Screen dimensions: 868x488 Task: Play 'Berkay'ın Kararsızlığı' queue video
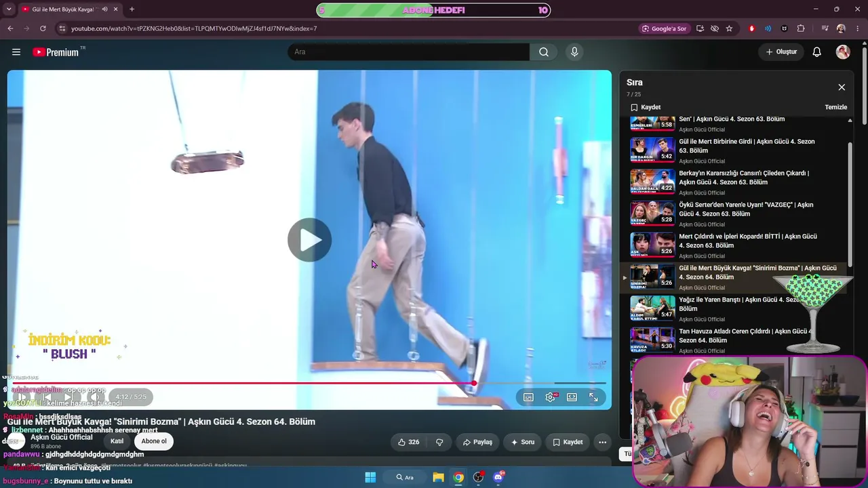point(736,182)
